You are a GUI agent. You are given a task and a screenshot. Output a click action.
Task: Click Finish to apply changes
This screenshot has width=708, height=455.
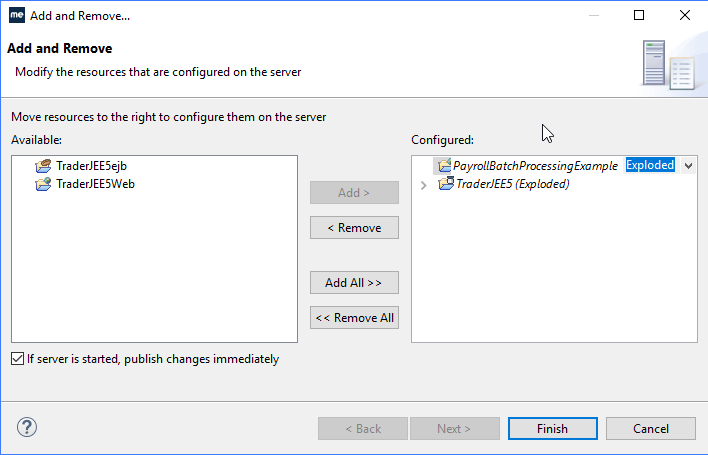tap(552, 429)
